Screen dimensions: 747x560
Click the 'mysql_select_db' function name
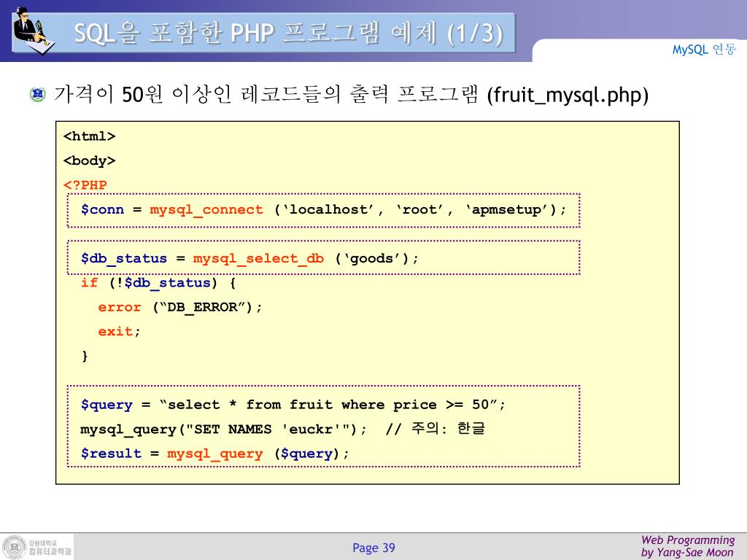pyautogui.click(x=258, y=259)
